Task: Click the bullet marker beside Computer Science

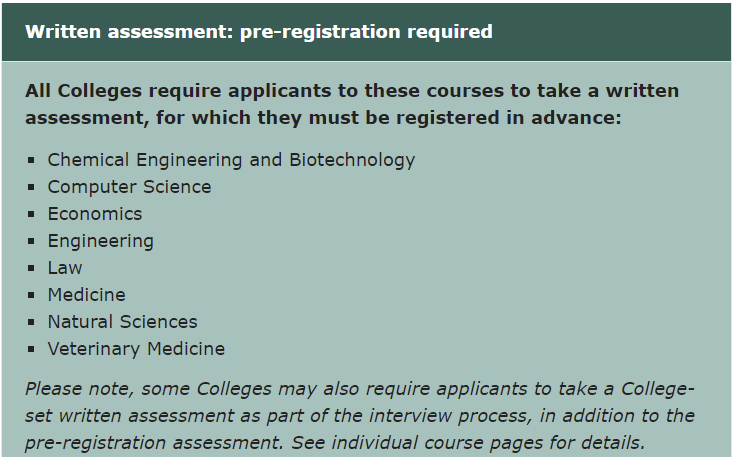Action: 32,187
